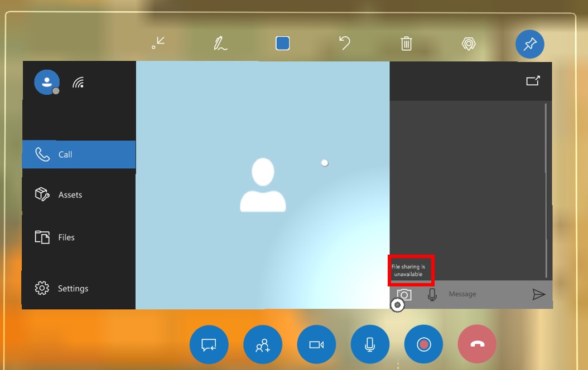Screen dimensions: 588x370
Task: Toggle recording of the call
Action: click(423, 344)
